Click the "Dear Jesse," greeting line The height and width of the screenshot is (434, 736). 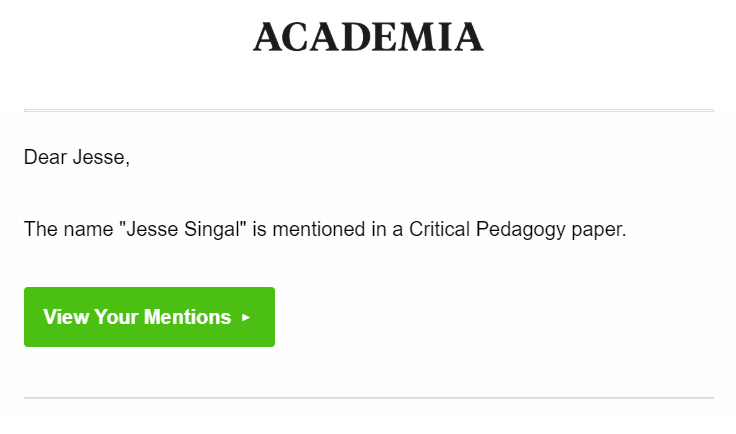(x=77, y=157)
